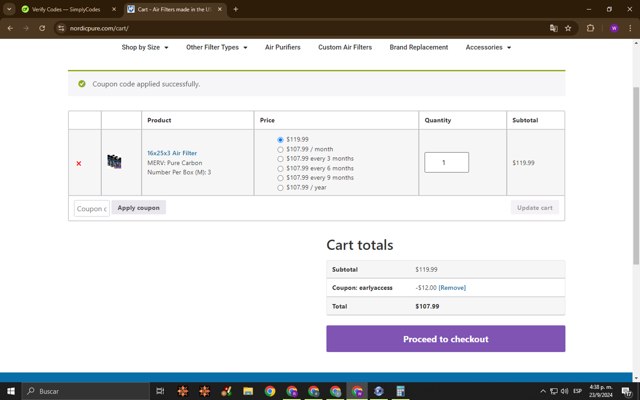Choose the $107.99 every 3 months option

point(280,159)
